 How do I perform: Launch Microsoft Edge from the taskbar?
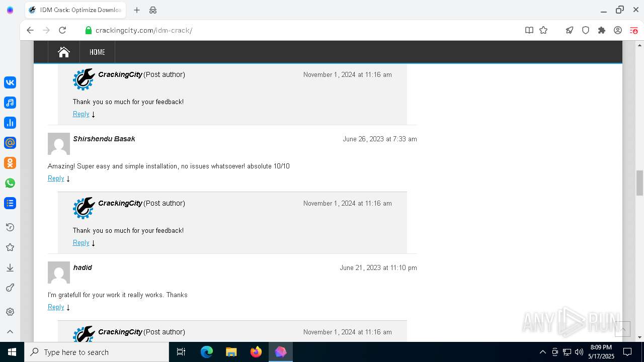click(x=207, y=352)
